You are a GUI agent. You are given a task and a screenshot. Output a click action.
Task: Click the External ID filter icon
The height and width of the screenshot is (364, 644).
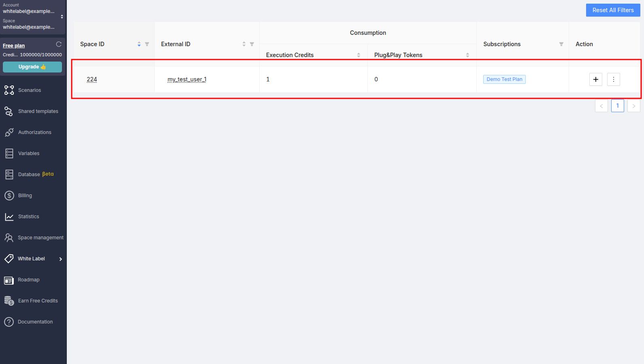(x=252, y=44)
